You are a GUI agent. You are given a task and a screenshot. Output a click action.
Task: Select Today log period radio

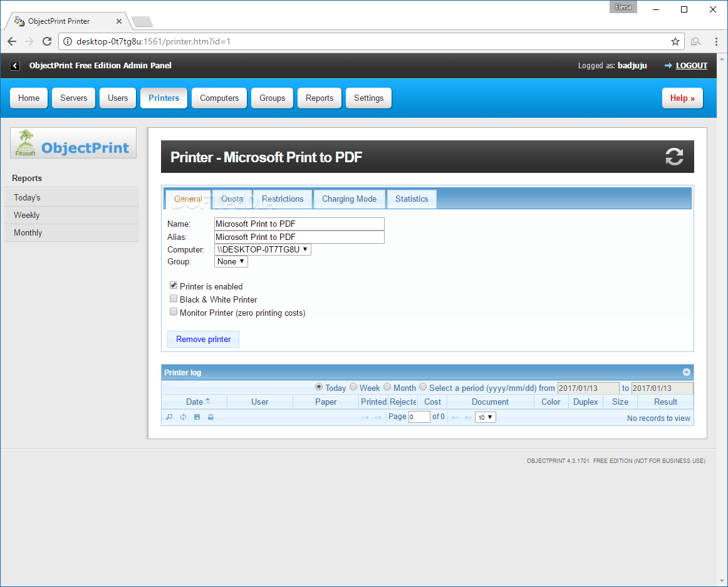click(319, 387)
